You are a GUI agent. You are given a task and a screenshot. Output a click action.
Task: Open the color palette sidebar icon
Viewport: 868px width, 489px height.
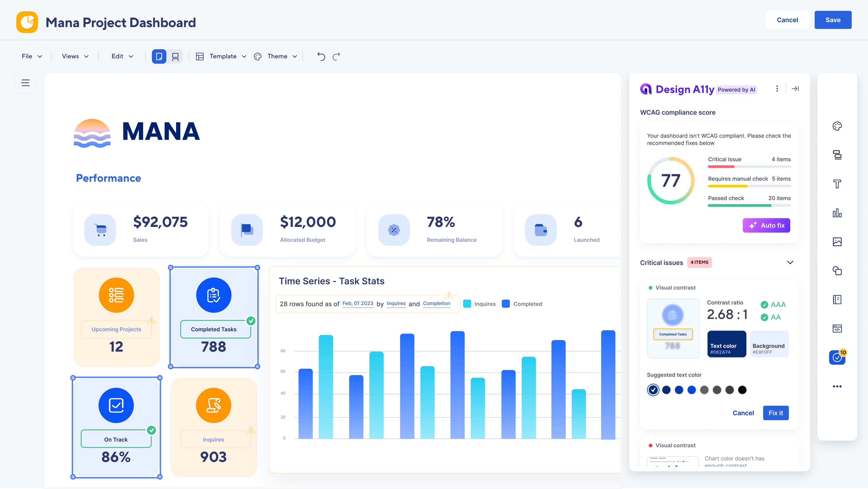[x=837, y=126]
